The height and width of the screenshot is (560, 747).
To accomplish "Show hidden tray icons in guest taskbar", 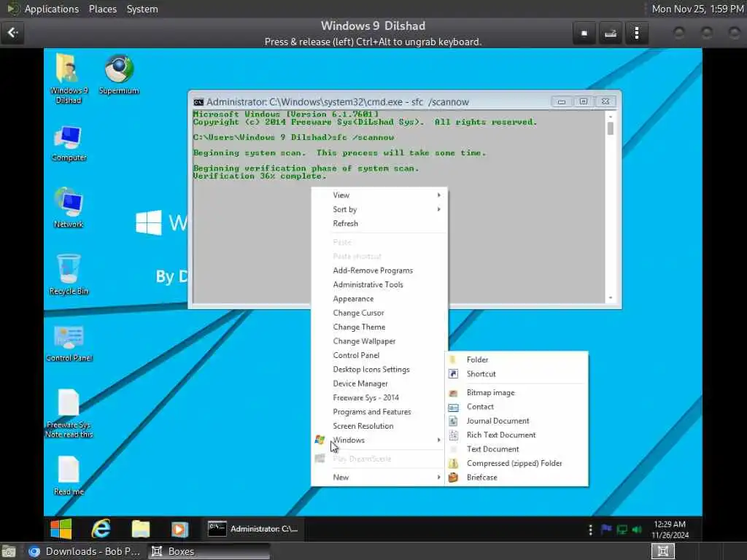I will [590, 529].
